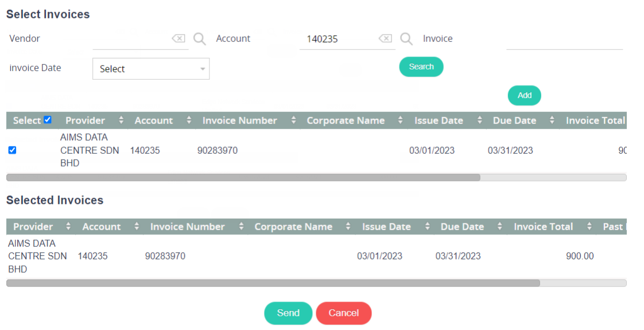644x330 pixels.
Task: Click due date 03/31/2023 in upper table
Action: [x=510, y=150]
